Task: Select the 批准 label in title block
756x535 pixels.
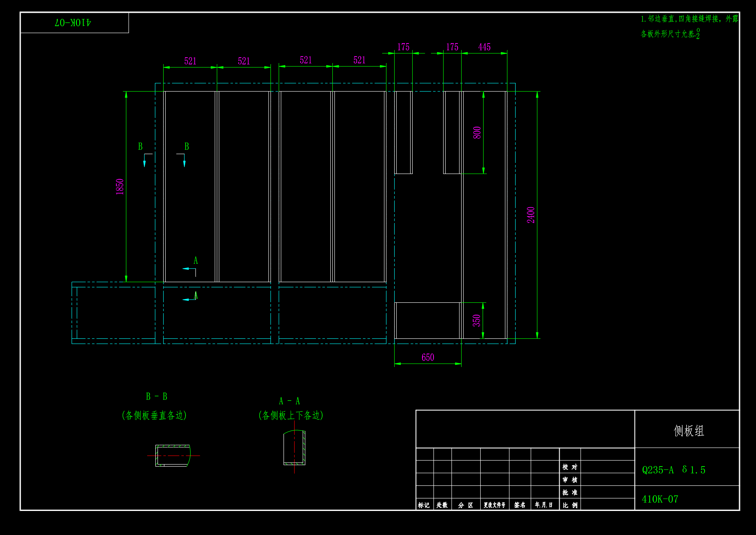Action: [x=570, y=493]
